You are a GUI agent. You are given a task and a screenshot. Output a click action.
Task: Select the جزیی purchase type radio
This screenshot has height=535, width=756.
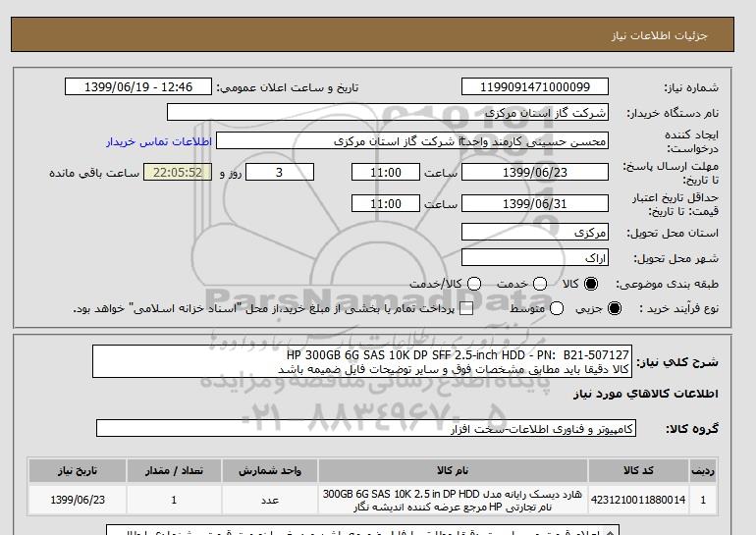point(615,308)
